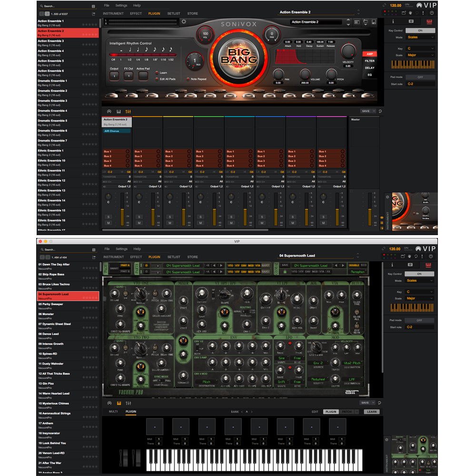The height and width of the screenshot is (476, 476).
Task: Click export icon beside '1..500 of 6337'
Action: pyautogui.click(x=93, y=14)
